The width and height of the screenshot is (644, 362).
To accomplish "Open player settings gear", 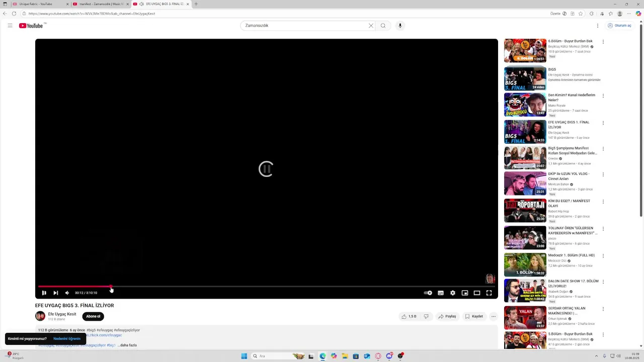I will (x=453, y=293).
